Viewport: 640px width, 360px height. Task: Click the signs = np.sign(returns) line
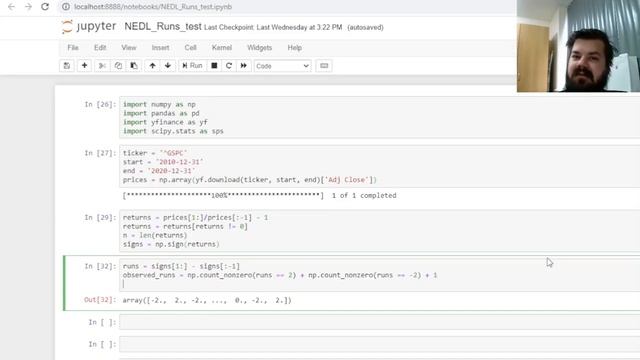171,244
